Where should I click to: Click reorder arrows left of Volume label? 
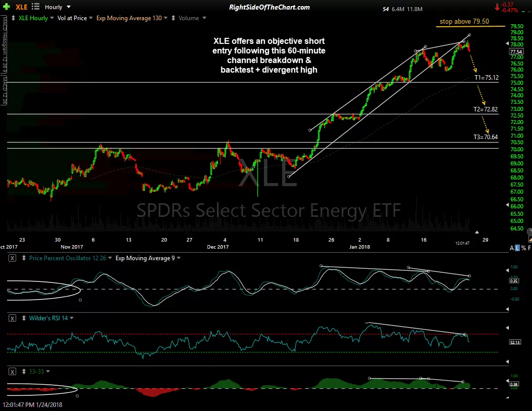[x=173, y=18]
